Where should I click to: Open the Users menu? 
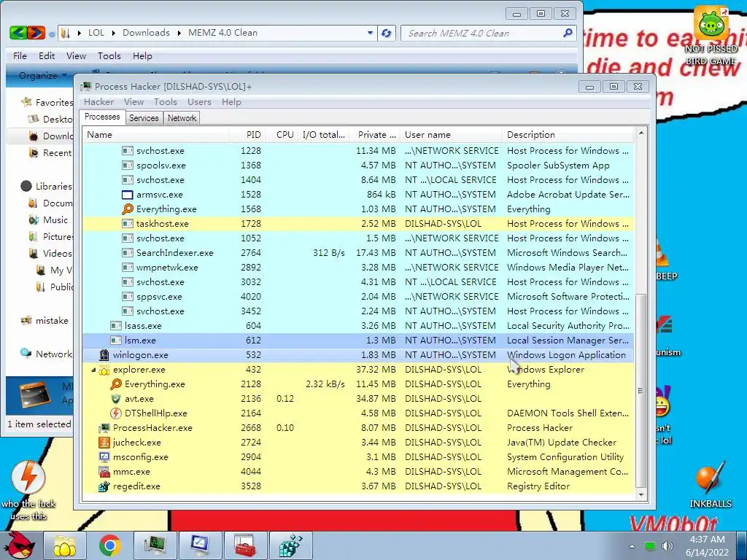point(199,102)
